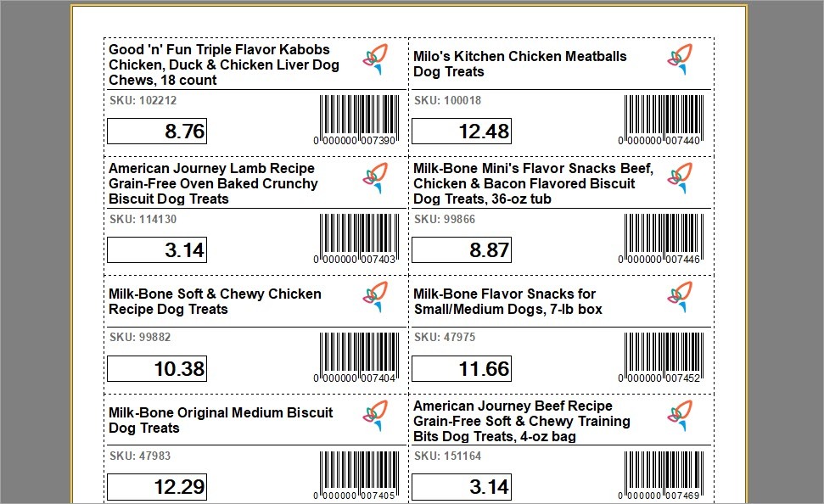This screenshot has height=504, width=824.
Task: Select the 11.66 price box
Action: pyautogui.click(x=462, y=369)
